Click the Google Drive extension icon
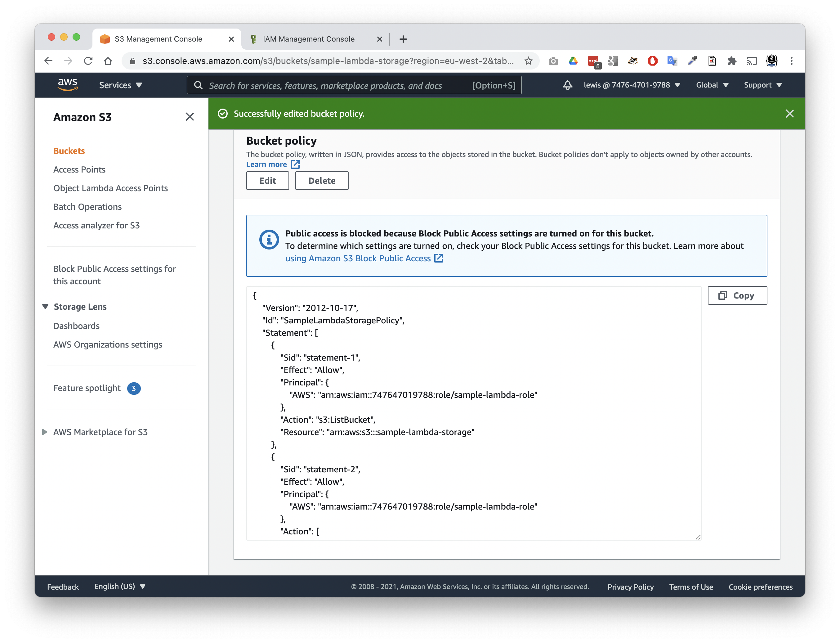Viewport: 840px width, 643px height. (573, 61)
